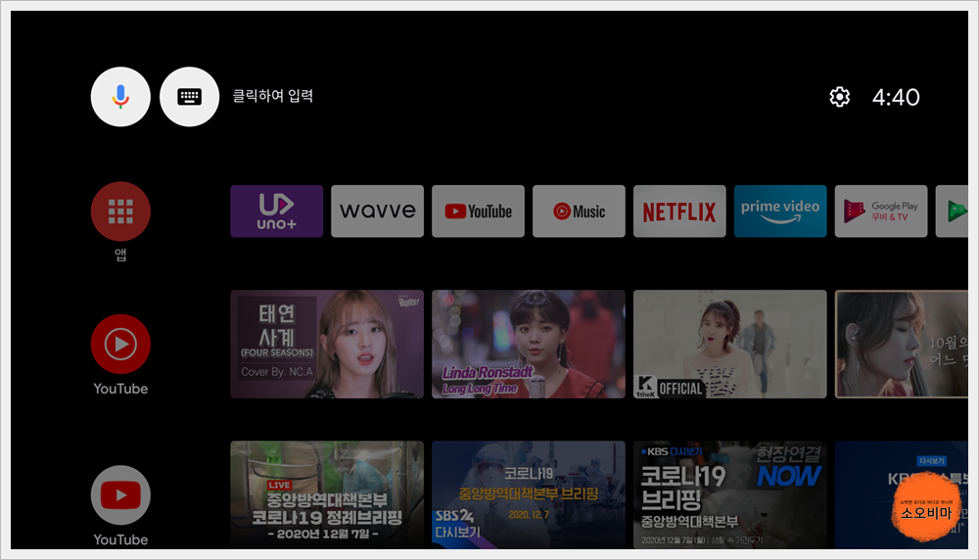Click the 4:40 clock display
Screen dimensions: 979x560
pyautogui.click(x=896, y=97)
